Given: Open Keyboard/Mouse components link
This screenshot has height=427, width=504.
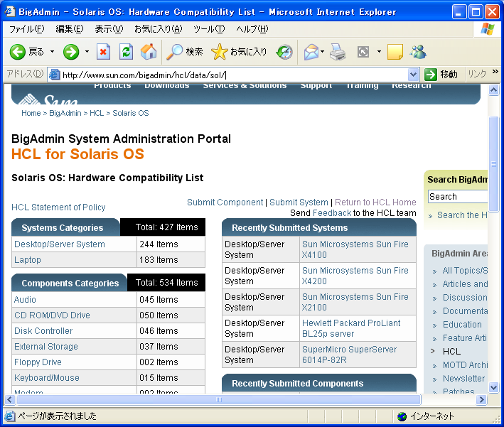Looking at the screenshot, I should pos(47,378).
